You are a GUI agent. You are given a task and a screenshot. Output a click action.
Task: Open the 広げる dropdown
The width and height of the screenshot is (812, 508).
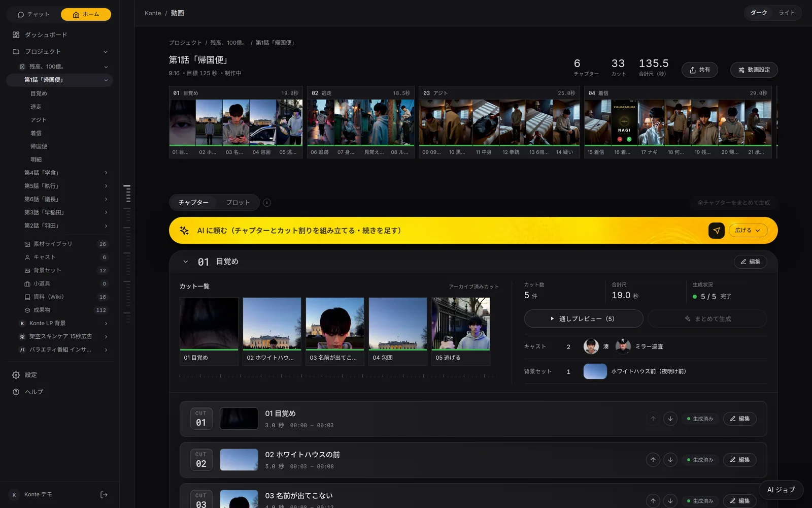748,231
